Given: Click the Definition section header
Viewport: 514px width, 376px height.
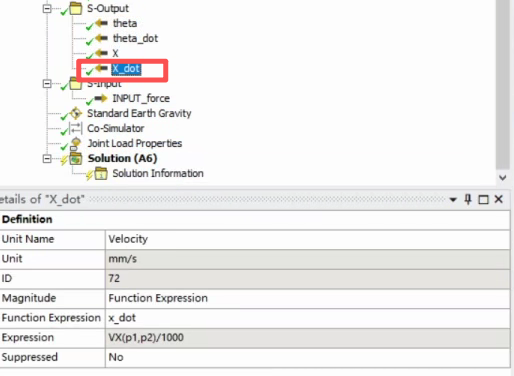Looking at the screenshot, I should (255, 219).
